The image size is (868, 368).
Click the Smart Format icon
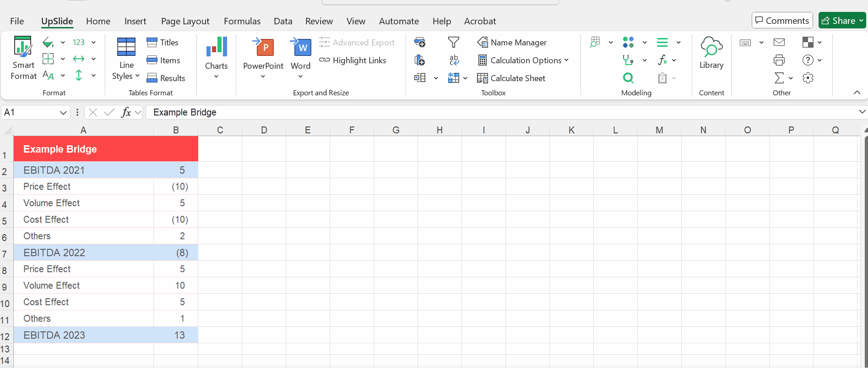point(23,46)
